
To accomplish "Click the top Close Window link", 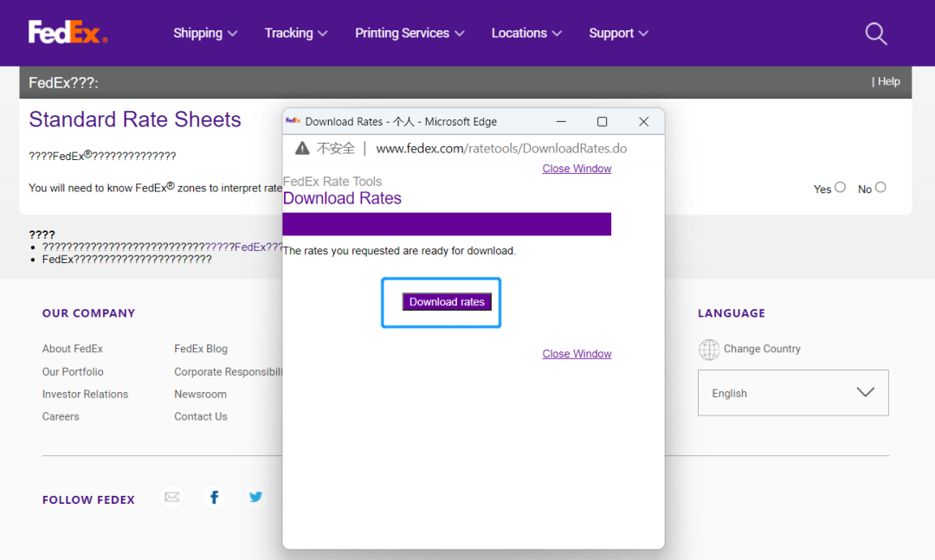I will click(x=577, y=169).
